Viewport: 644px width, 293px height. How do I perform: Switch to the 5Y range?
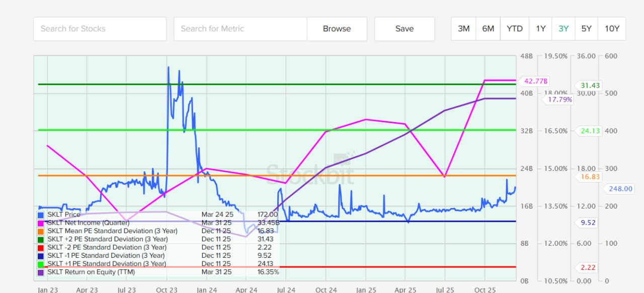(x=587, y=29)
